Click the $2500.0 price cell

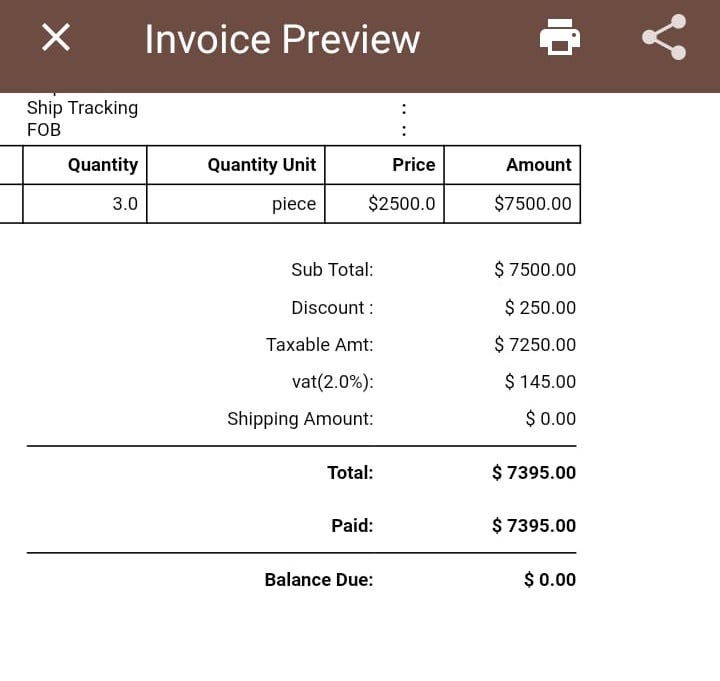384,204
